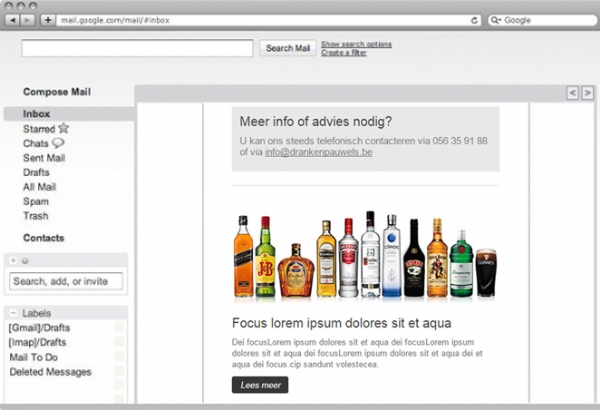Open the Chats folder
The height and width of the screenshot is (410, 600).
36,144
